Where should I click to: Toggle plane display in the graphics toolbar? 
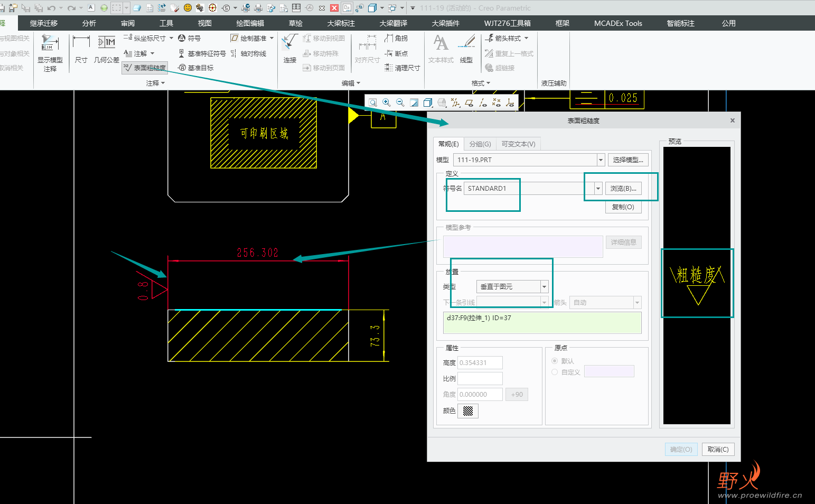pos(469,102)
